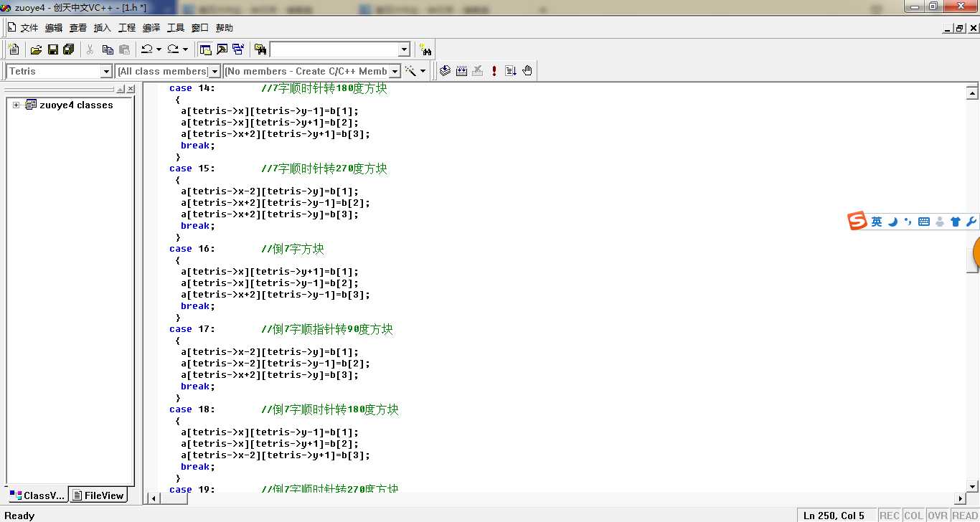The width and height of the screenshot is (980, 522).
Task: Execute program with red exclamation icon
Action: click(494, 71)
